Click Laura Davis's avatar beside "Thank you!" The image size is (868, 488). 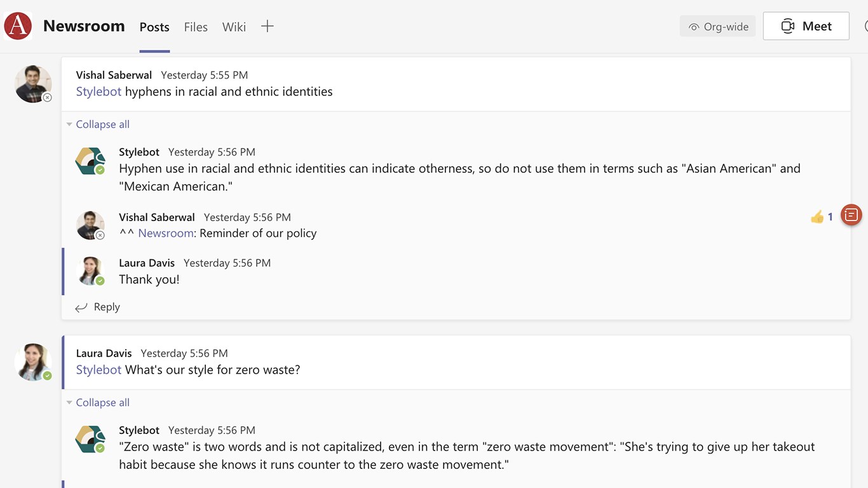(x=90, y=271)
